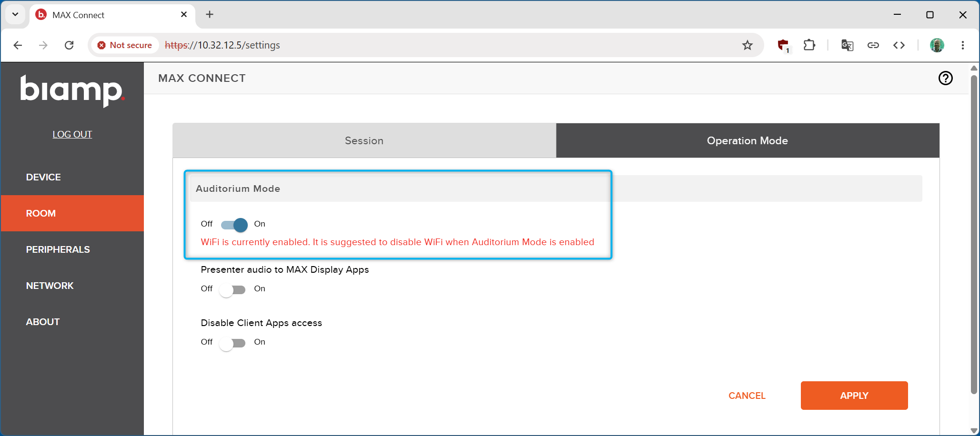Click the MAX CONNECT page title

(x=202, y=78)
